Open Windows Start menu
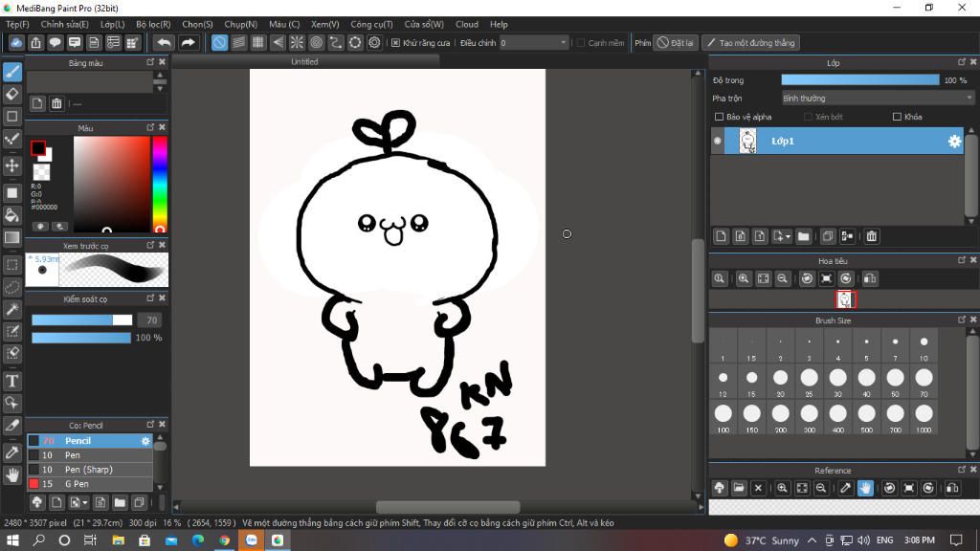The width and height of the screenshot is (980, 551). tap(12, 540)
